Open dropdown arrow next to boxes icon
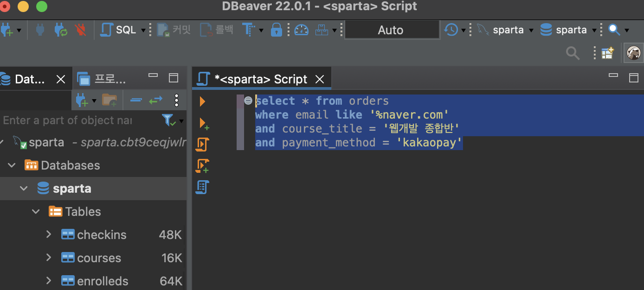 tap(334, 31)
